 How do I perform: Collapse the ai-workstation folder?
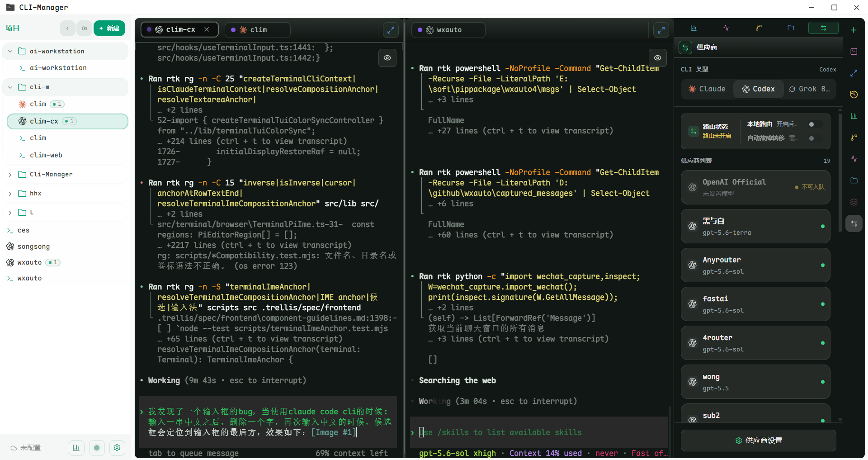[10, 51]
